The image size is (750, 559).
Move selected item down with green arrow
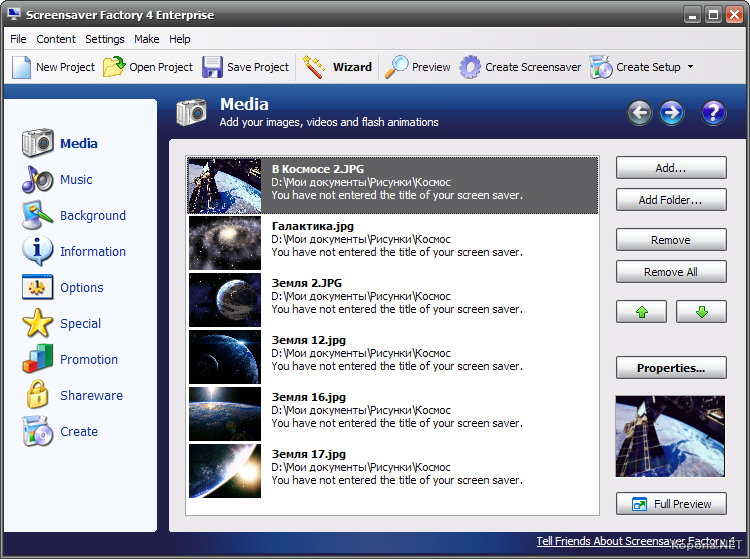(701, 312)
